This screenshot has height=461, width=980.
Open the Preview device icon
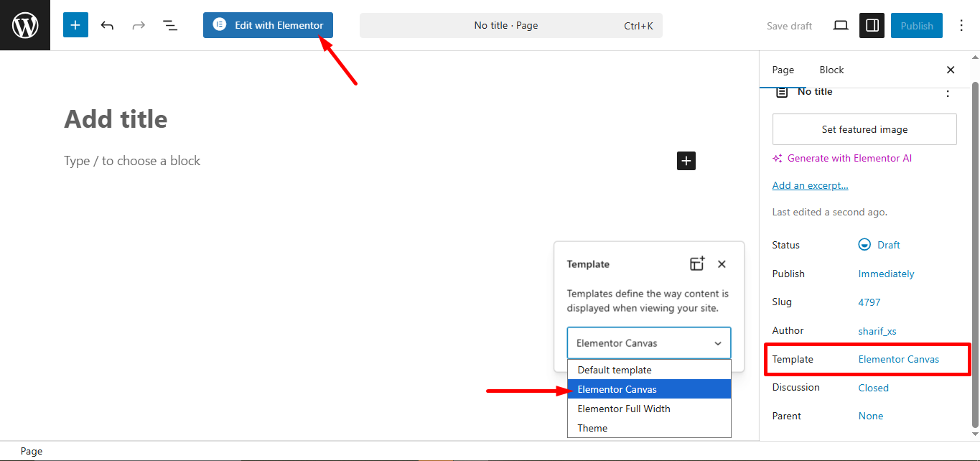click(x=840, y=24)
